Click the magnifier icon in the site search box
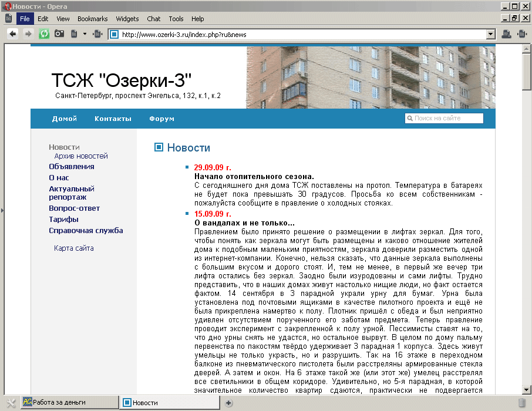 coord(410,118)
